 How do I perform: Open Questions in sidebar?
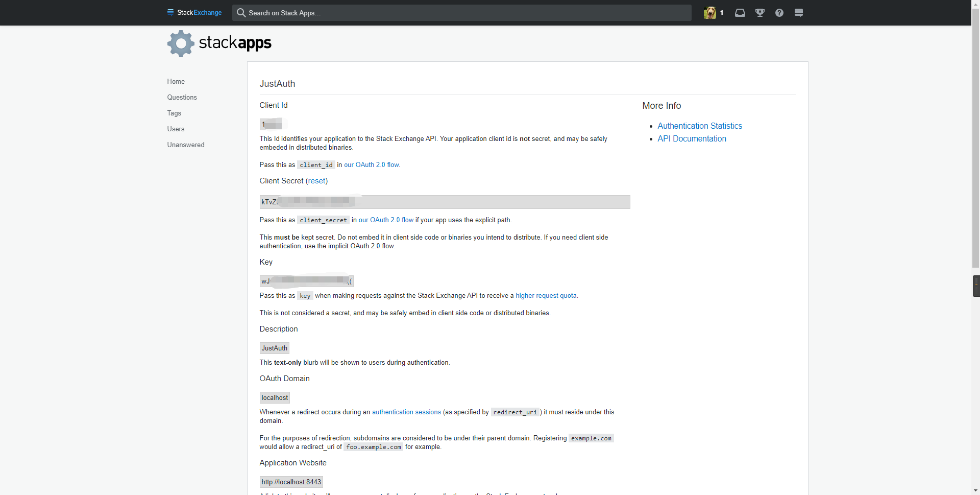[182, 97]
